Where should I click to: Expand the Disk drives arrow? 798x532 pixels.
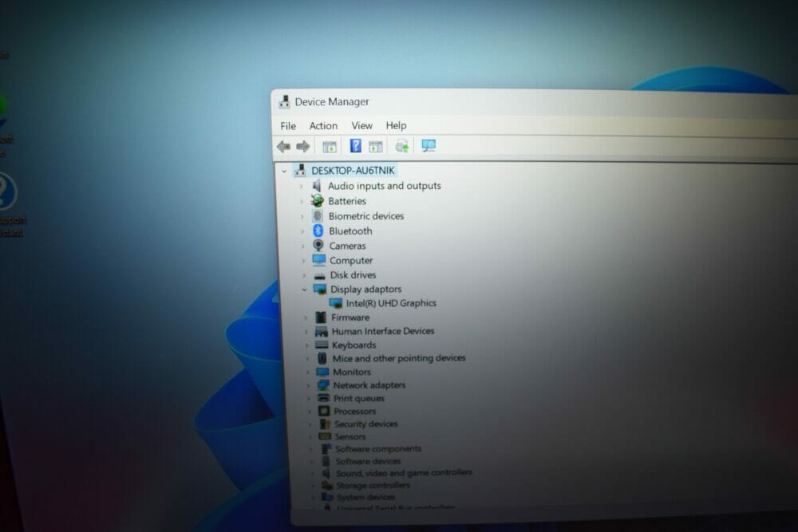pyautogui.click(x=304, y=275)
